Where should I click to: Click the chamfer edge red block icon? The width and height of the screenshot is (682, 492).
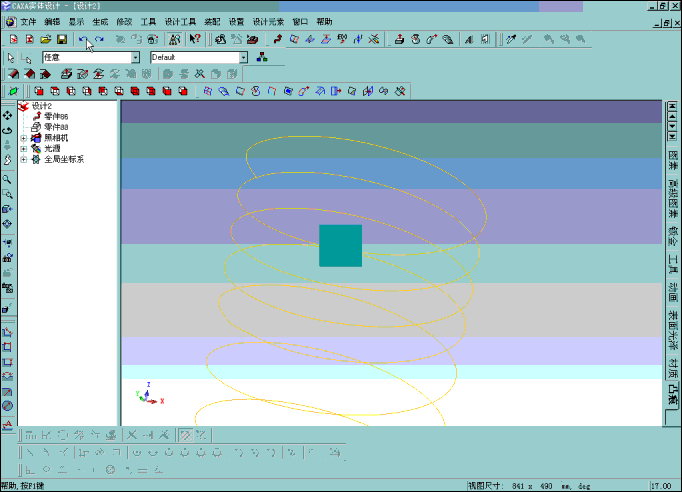coord(30,74)
